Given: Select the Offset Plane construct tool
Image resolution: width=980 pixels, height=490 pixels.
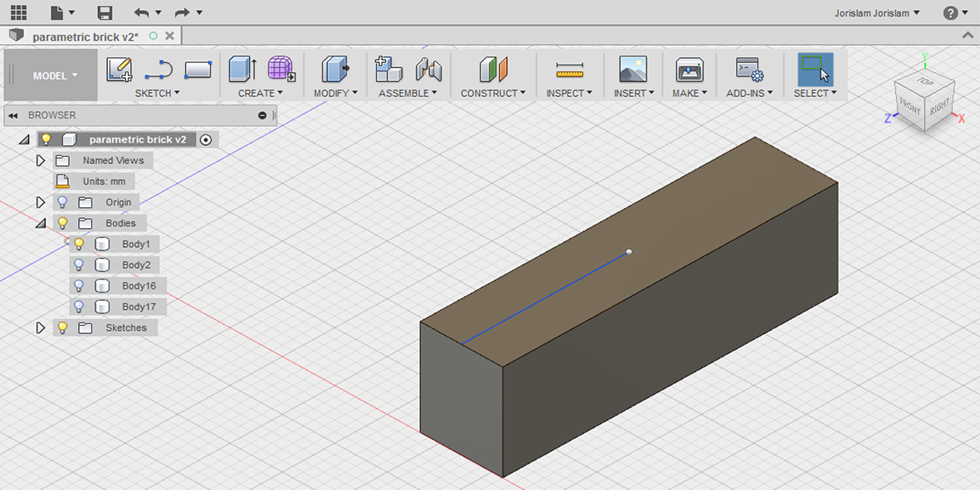Looking at the screenshot, I should [494, 70].
